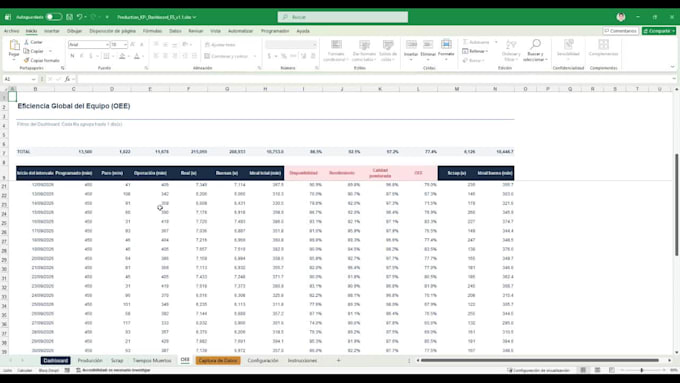The height and width of the screenshot is (383, 680).
Task: Click the Save icon in title bar
Action: pos(69,17)
